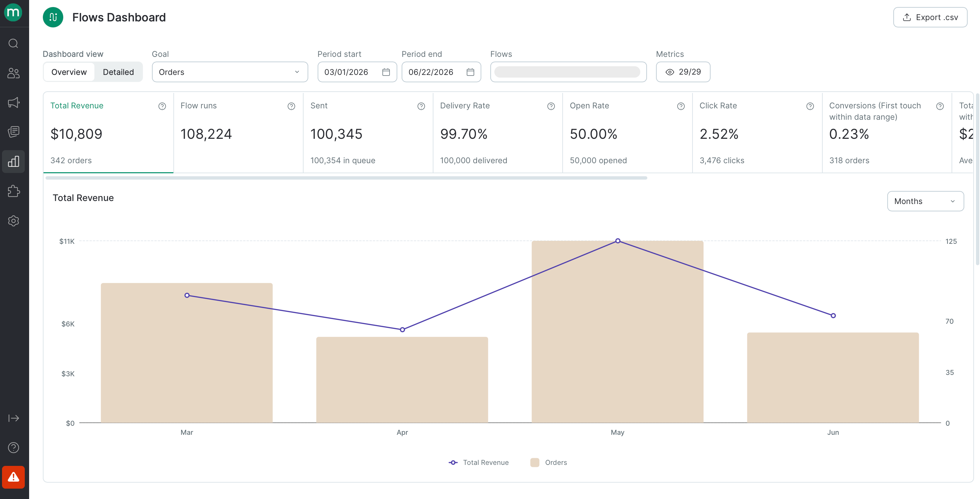
Task: Click the May revenue data point
Action: point(618,241)
